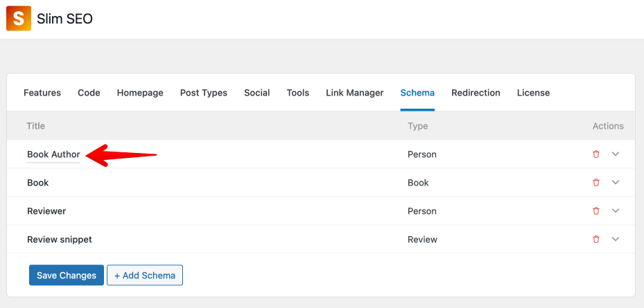Switch to the Code tab
The width and height of the screenshot is (644, 308).
(x=89, y=93)
